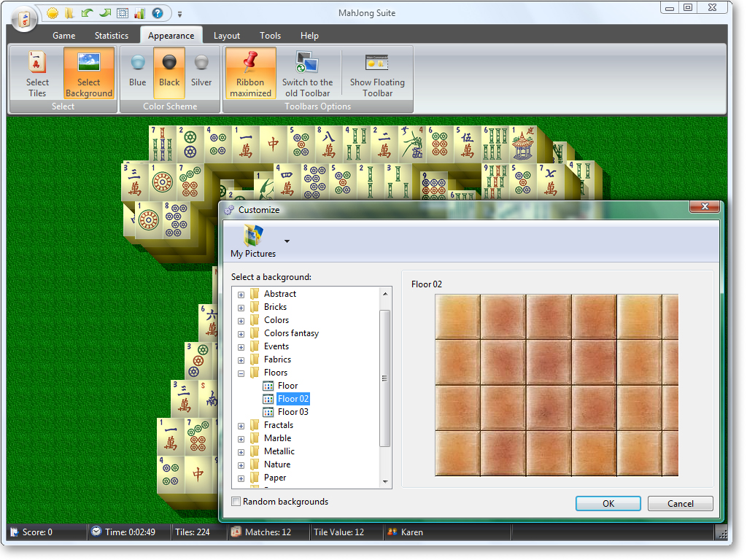Expand the Metallic folder node
The width and height of the screenshot is (747, 560).
241,452
